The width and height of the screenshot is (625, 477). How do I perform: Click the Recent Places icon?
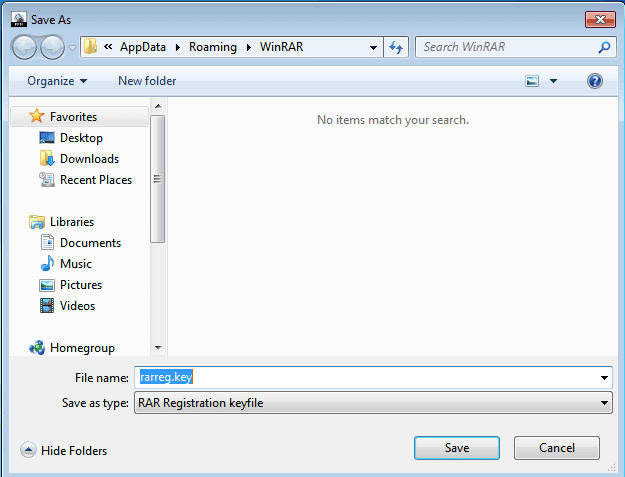(x=47, y=180)
